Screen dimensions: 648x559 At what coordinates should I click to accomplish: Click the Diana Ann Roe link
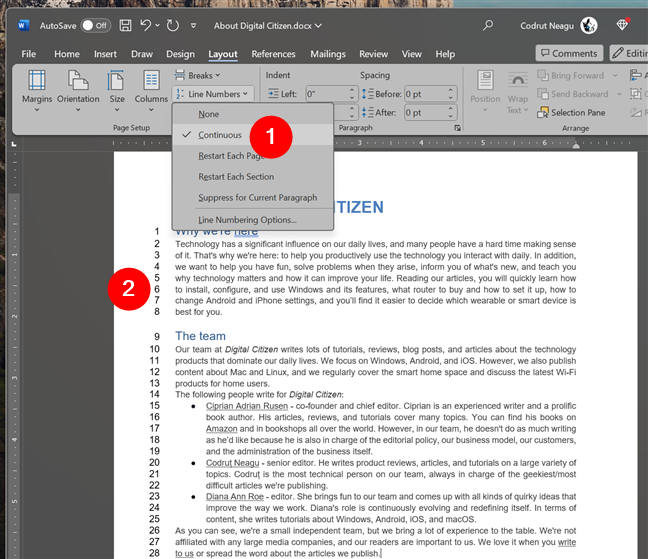point(235,497)
